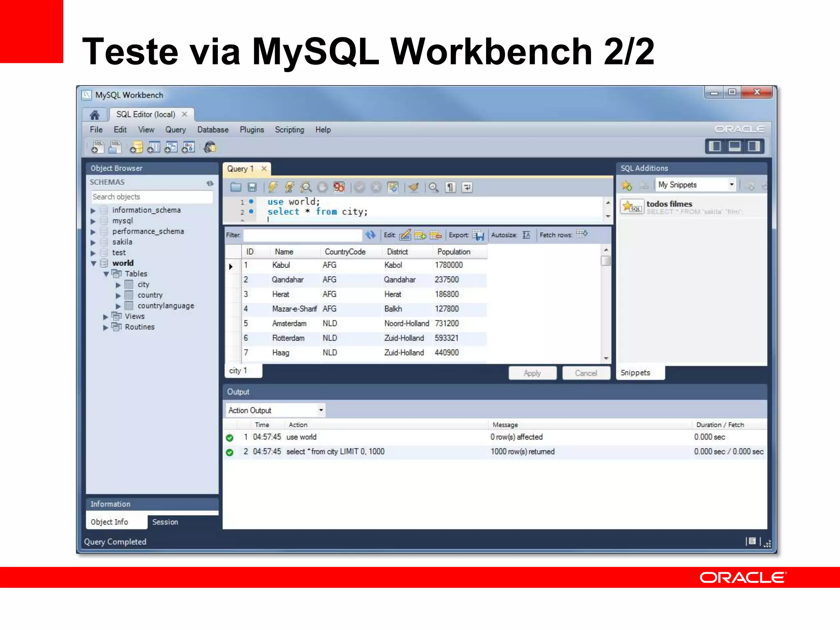Click the Home tab icon
The height and width of the screenshot is (630, 840).
pos(95,114)
